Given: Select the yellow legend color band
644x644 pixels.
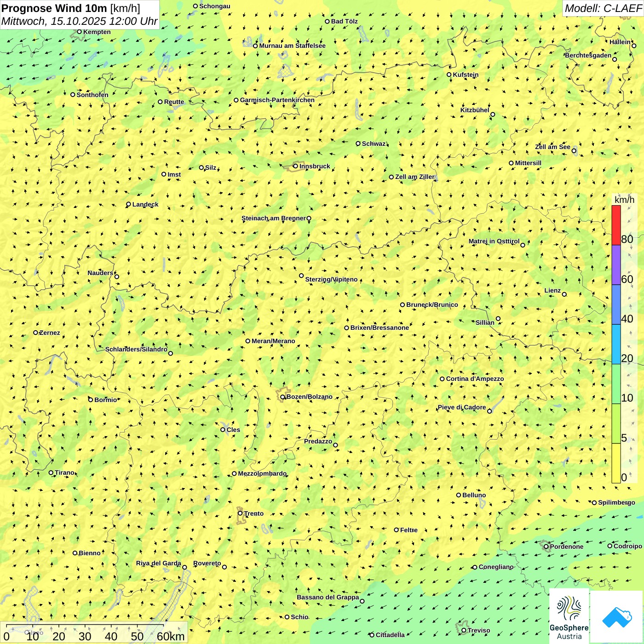Looking at the screenshot, I should (x=616, y=463).
